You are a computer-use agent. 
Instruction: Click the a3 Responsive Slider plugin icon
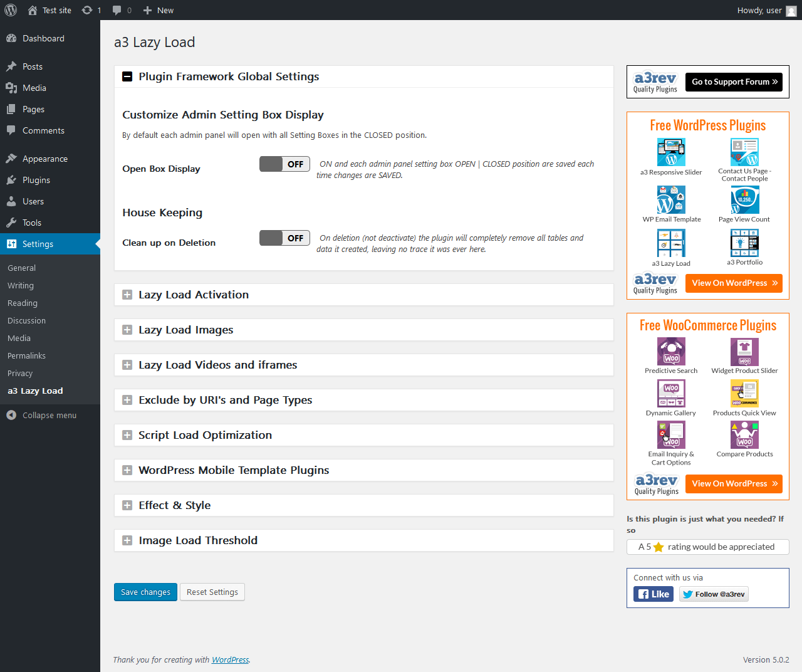tap(671, 152)
